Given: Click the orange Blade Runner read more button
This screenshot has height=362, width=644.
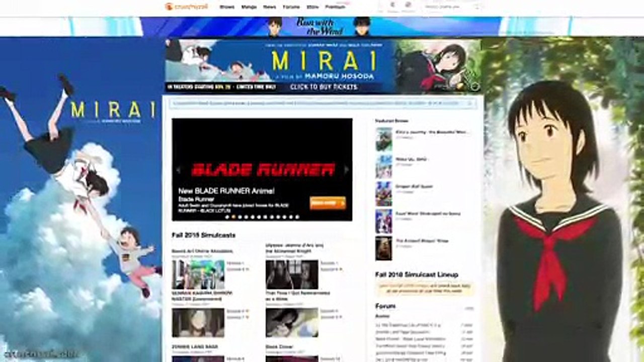Looking at the screenshot, I should pyautogui.click(x=328, y=203).
